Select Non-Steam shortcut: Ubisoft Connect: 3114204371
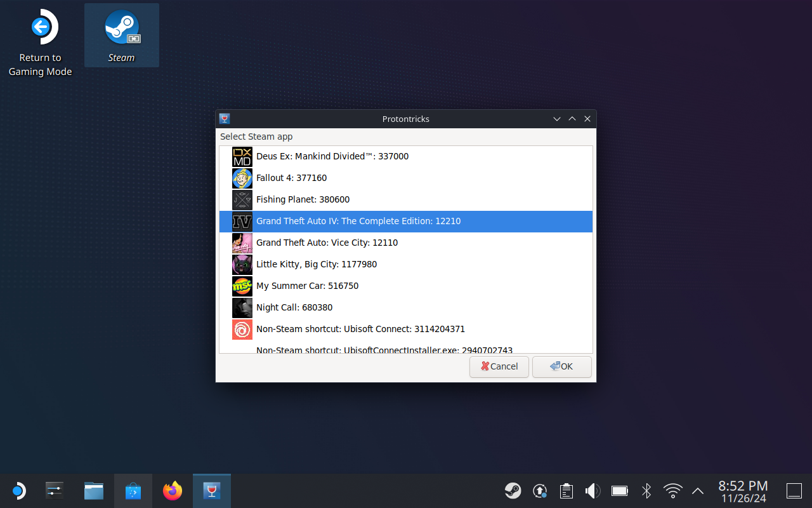 (406, 329)
